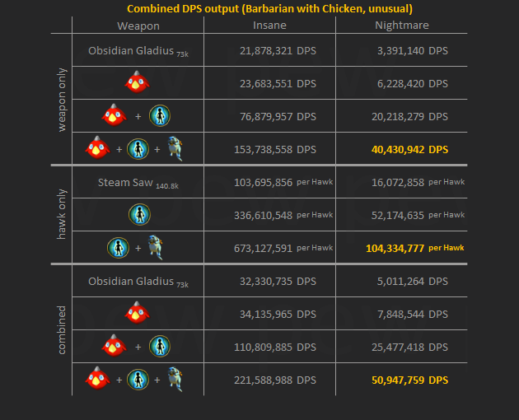Click the blue skill icon in the 153,738,558 DPS row

(138, 148)
